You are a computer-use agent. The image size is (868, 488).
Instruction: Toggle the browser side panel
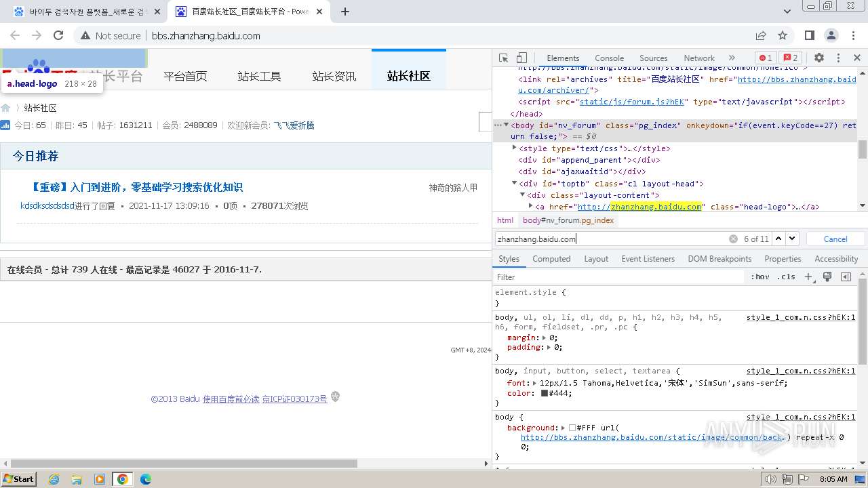810,35
